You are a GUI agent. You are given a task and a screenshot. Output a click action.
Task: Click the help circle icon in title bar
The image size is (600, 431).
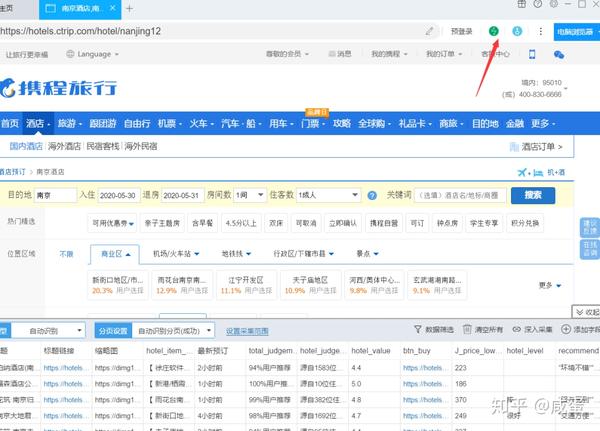538,4
